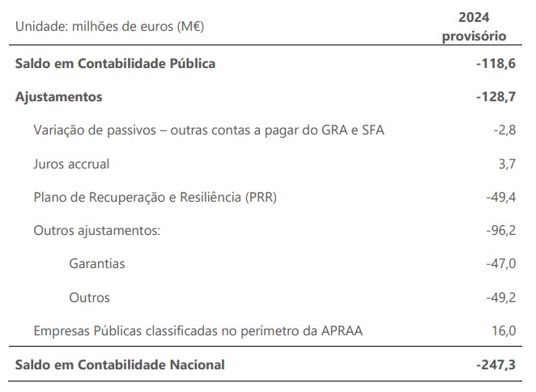The height and width of the screenshot is (392, 536).
Task: Click the "Variação de passivos" row label
Action: [x=208, y=130]
